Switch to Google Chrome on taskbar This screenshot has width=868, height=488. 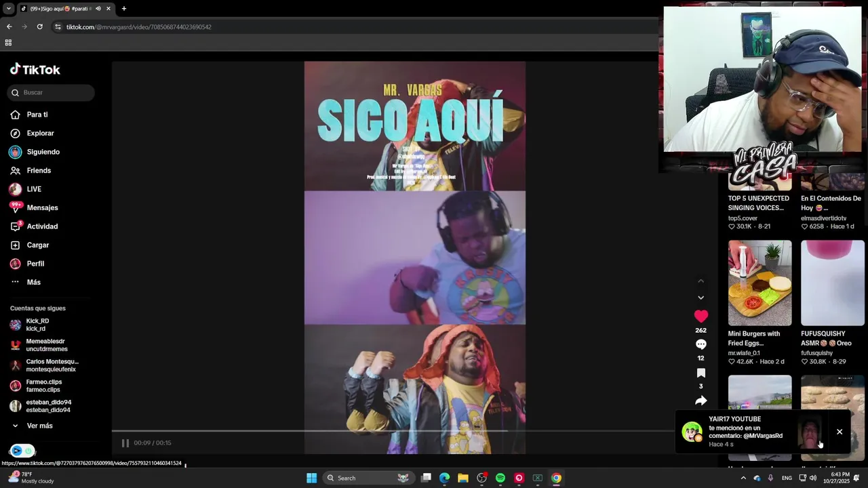coord(556,478)
